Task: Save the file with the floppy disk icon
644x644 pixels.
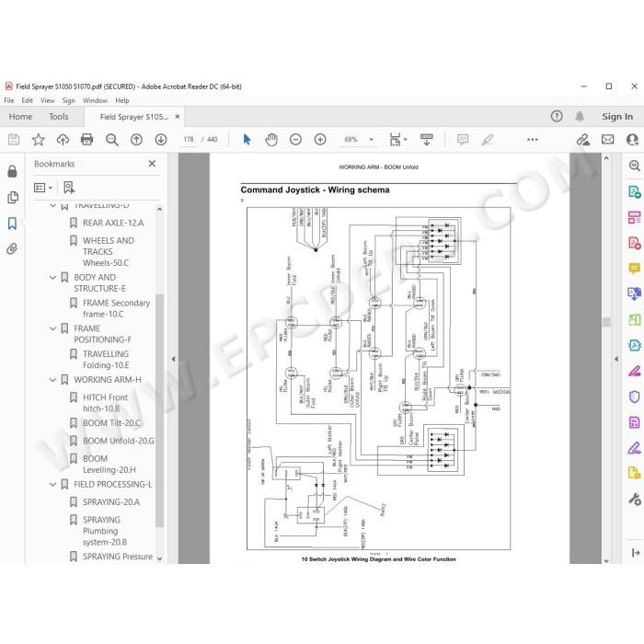Action: [14, 140]
